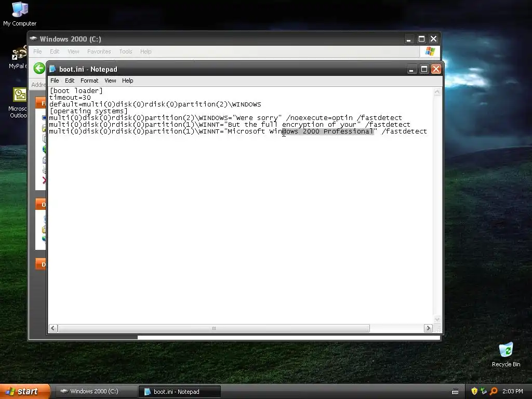Image resolution: width=532 pixels, height=399 pixels.
Task: Click Notepad vertical scrollbar down arrow
Action: pyautogui.click(x=437, y=320)
